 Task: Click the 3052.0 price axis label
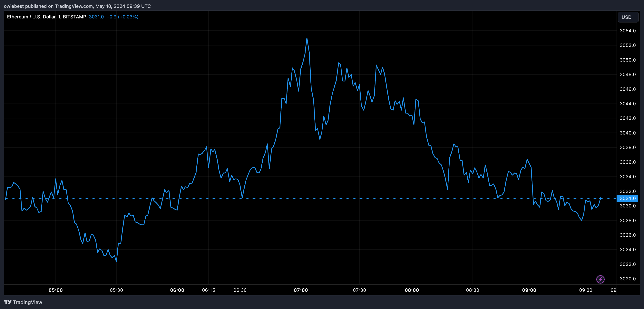click(x=628, y=45)
